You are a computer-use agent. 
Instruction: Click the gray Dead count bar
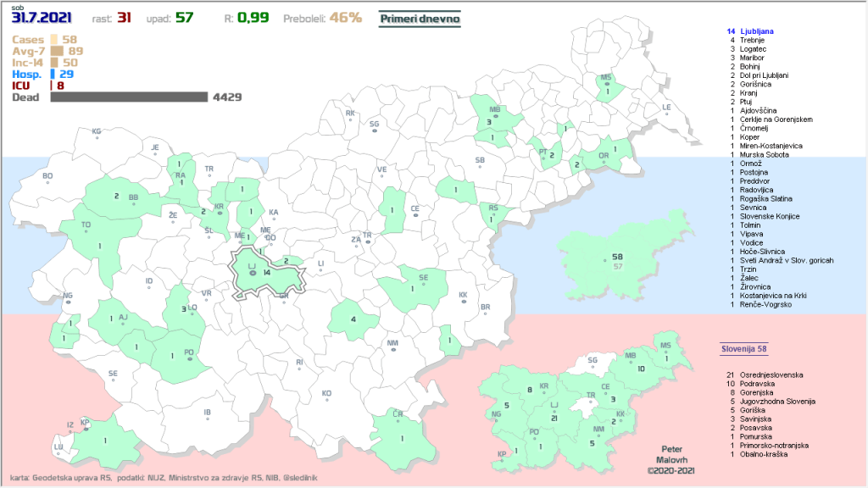click(129, 97)
